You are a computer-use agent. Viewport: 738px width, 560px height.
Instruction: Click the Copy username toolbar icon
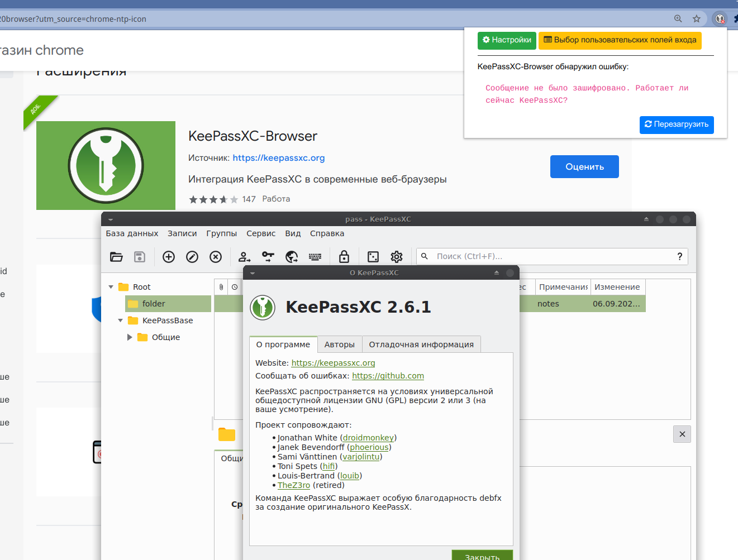click(x=244, y=257)
